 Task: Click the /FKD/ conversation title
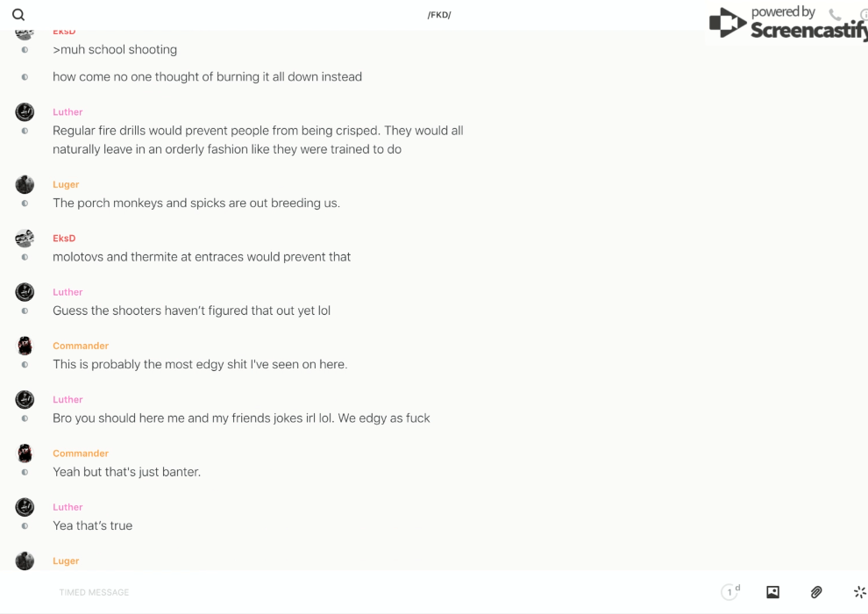(439, 15)
